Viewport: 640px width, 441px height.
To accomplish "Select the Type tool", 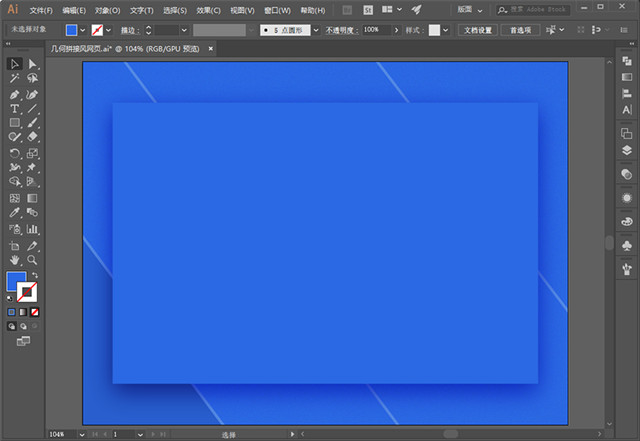I will 15,108.
